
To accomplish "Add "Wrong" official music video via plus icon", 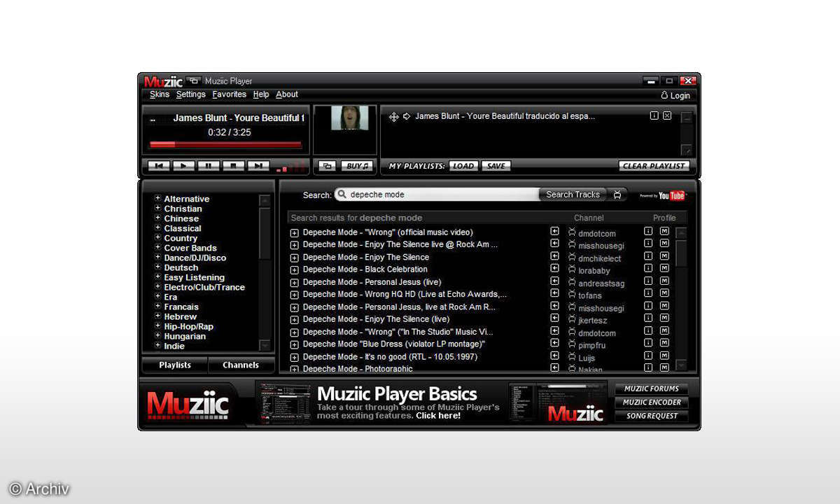I will 294,233.
